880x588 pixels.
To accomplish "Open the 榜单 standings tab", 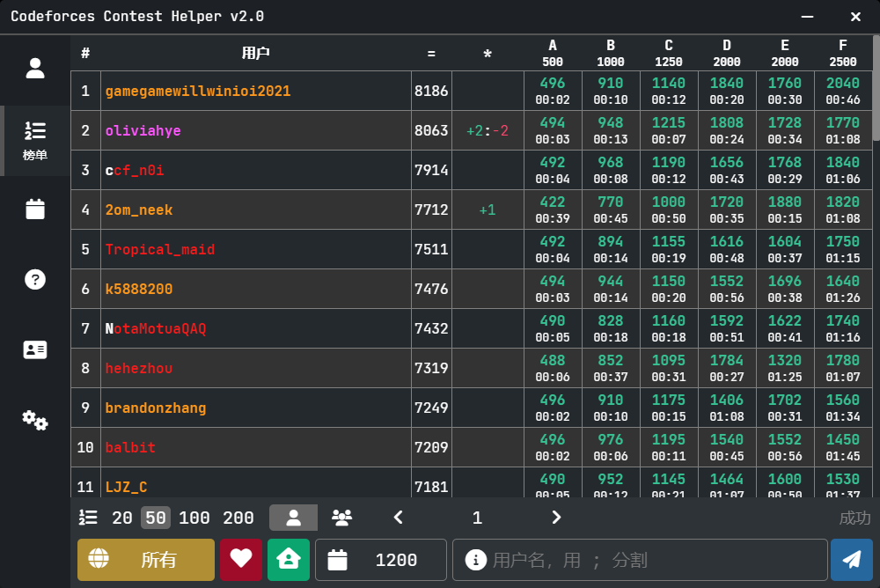I will (x=35, y=141).
